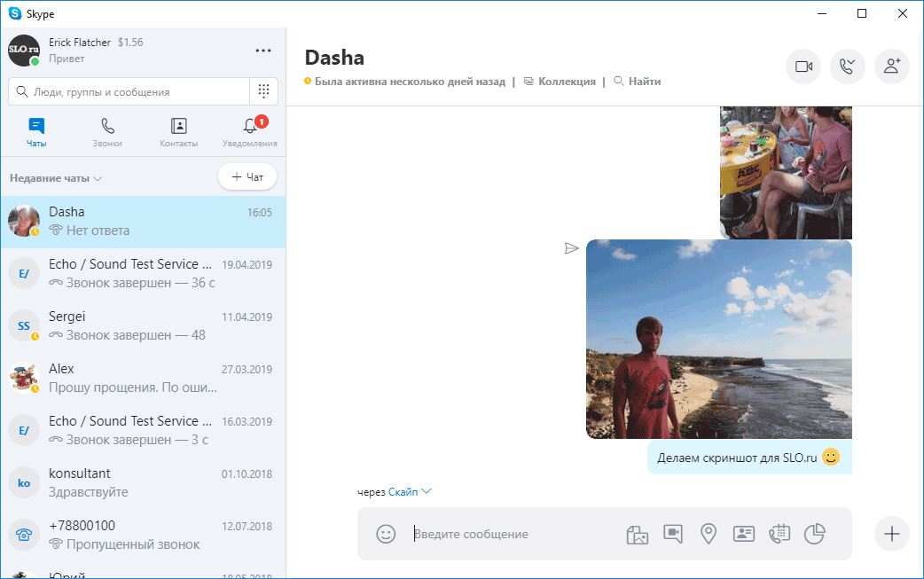This screenshot has height=579, width=924.
Task: Open the more options ellipsis menu
Action: (x=263, y=51)
